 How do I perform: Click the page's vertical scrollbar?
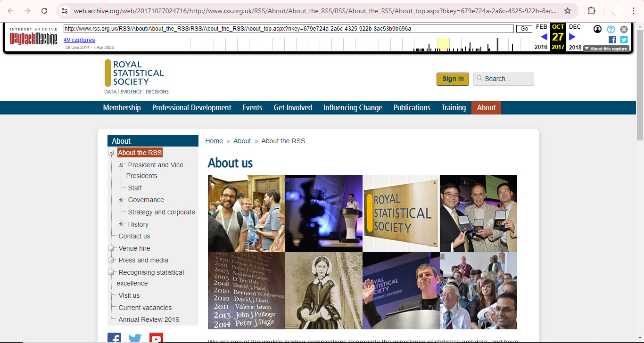pos(640,85)
